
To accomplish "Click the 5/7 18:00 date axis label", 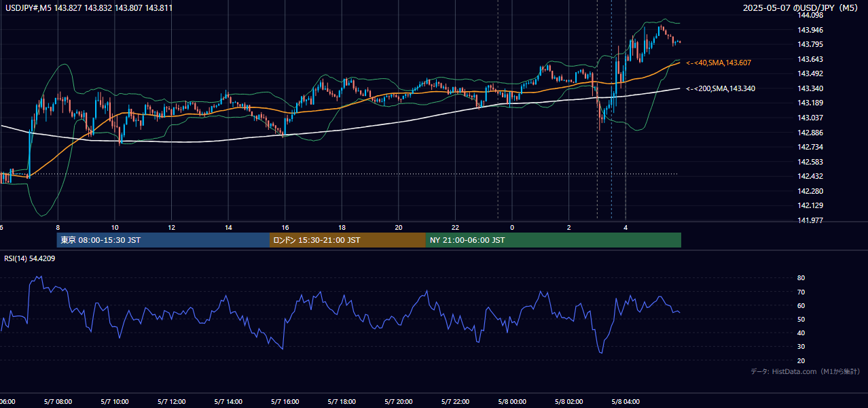I will (342, 402).
